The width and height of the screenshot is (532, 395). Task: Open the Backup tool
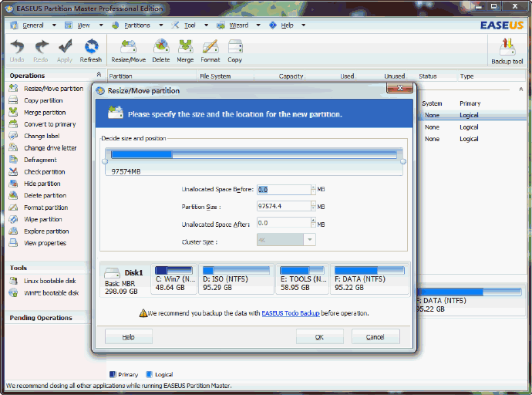click(507, 51)
